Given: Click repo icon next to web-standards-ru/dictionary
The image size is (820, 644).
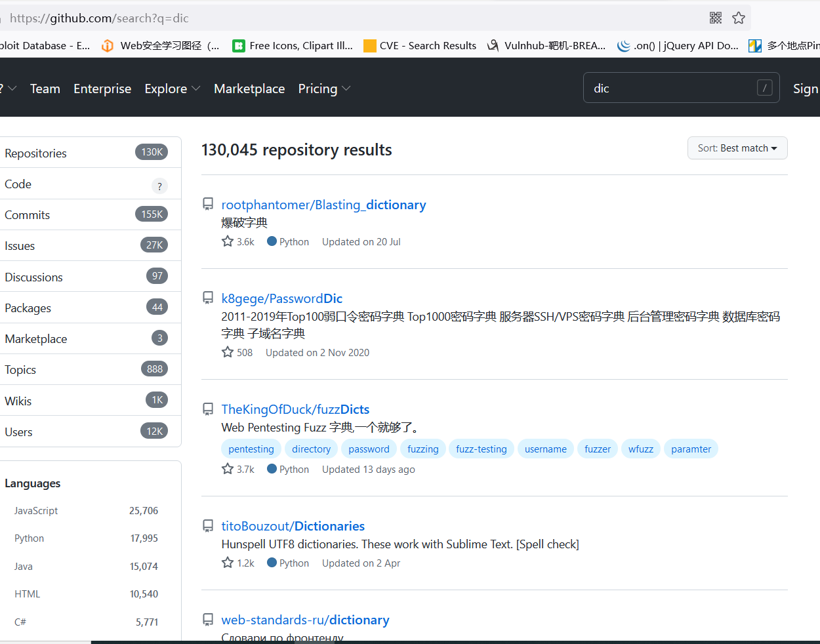Looking at the screenshot, I should pyautogui.click(x=208, y=620).
